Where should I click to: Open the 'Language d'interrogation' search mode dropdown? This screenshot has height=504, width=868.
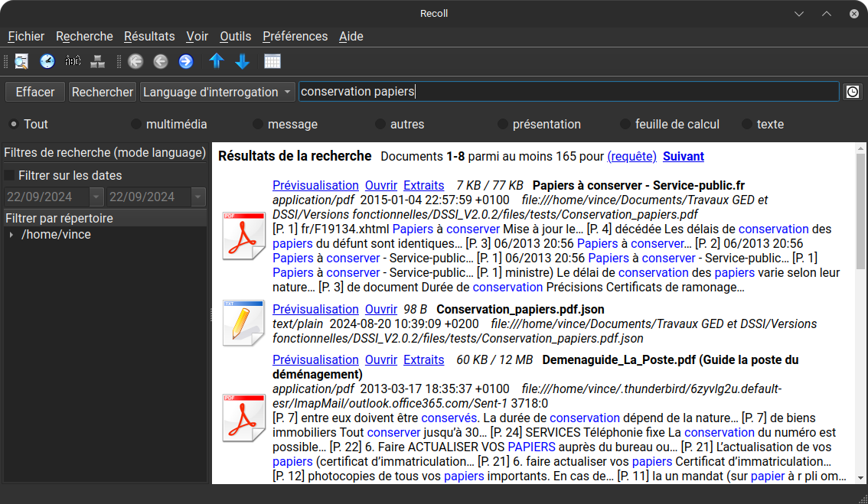(217, 92)
